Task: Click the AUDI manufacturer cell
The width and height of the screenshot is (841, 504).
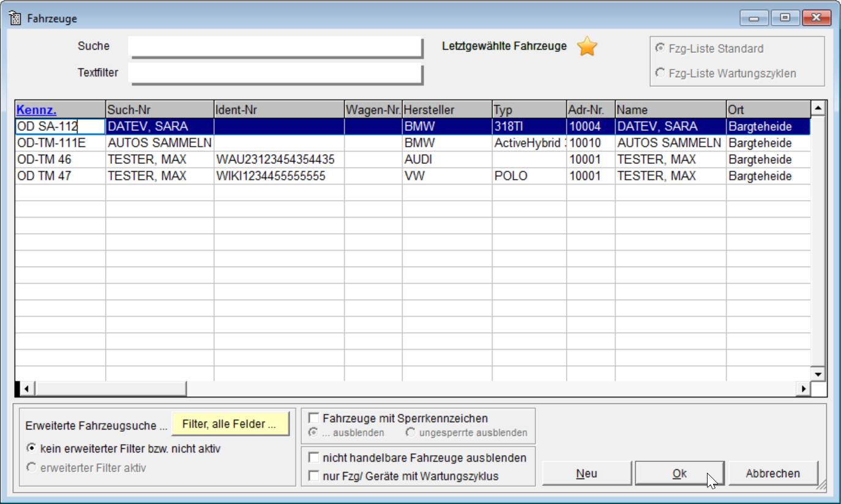Action: (447, 160)
